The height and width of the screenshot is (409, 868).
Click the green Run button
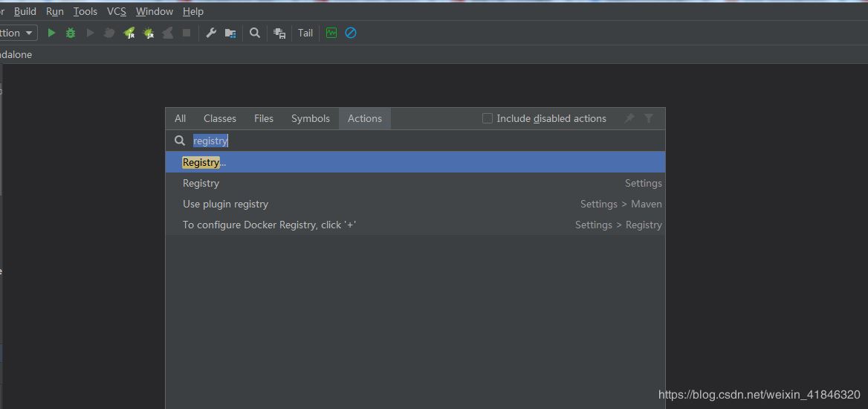click(x=51, y=33)
